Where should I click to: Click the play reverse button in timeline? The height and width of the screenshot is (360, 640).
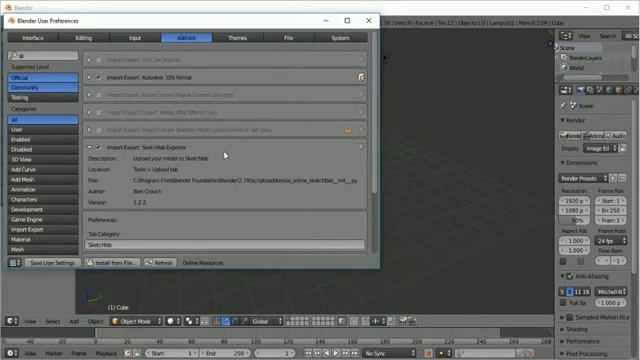click(x=327, y=353)
